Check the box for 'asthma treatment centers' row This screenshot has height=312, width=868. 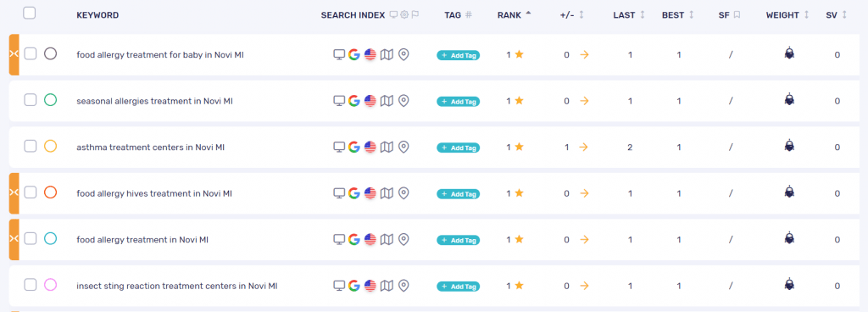[x=31, y=147]
